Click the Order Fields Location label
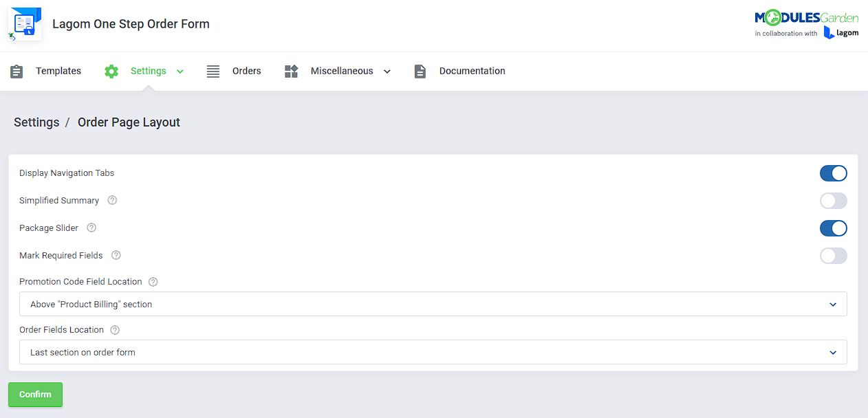The width and height of the screenshot is (868, 418). (x=61, y=329)
